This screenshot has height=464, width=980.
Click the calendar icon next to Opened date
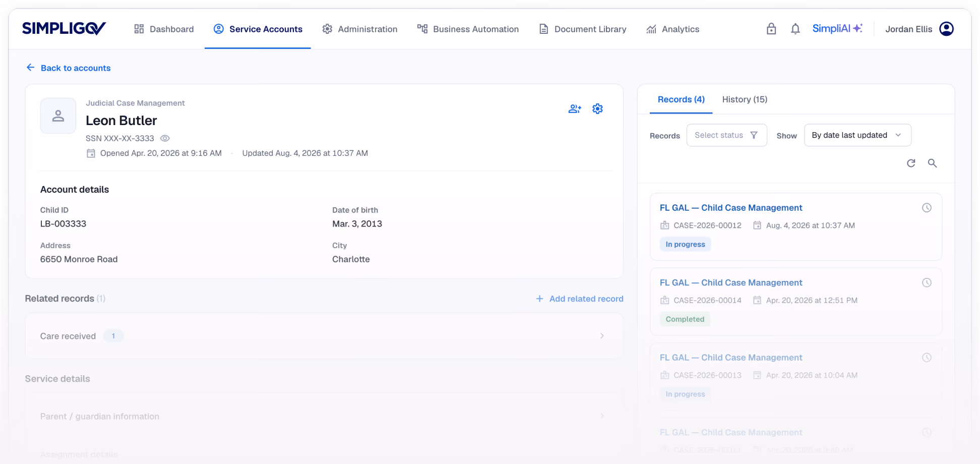click(x=91, y=153)
